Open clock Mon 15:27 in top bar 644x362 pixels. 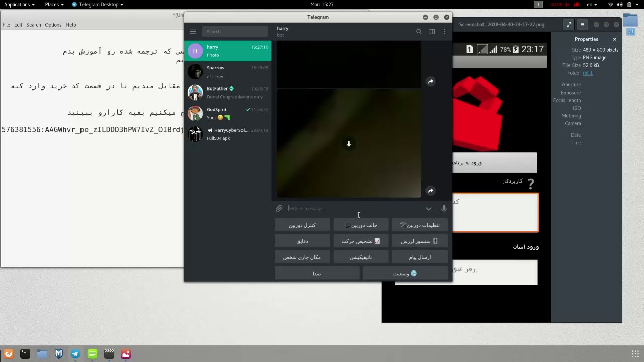coord(322,4)
